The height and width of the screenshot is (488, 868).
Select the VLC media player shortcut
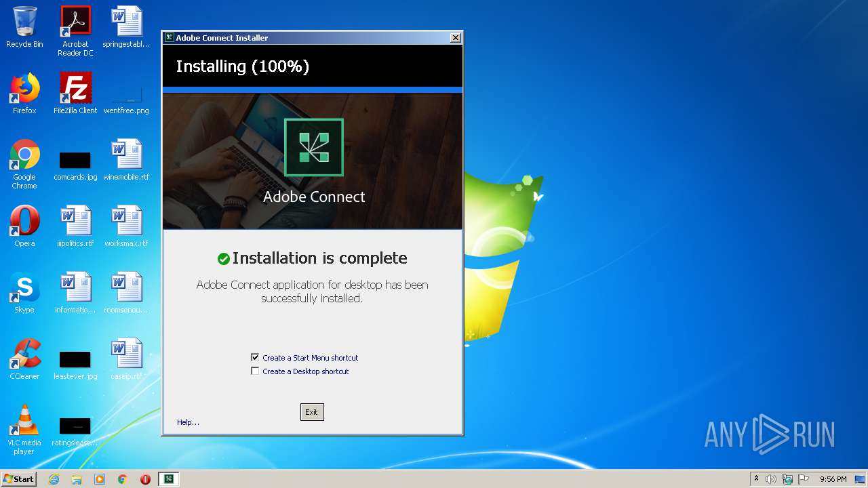coord(24,430)
